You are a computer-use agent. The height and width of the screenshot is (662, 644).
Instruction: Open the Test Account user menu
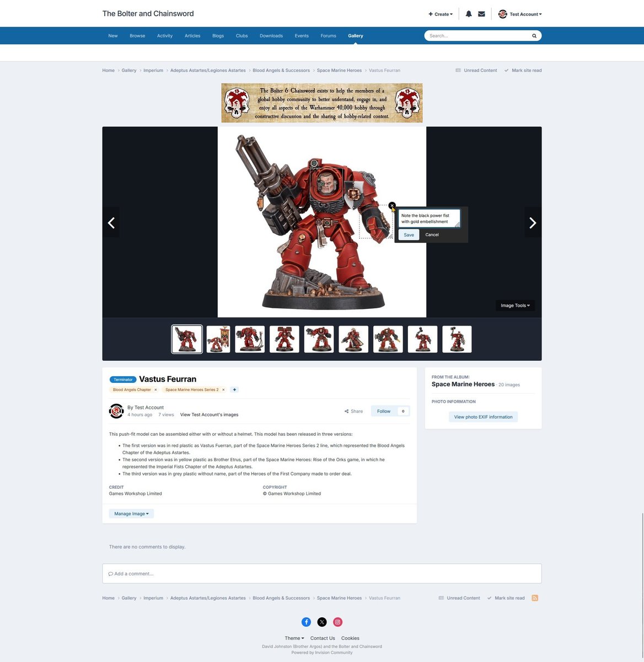[520, 14]
